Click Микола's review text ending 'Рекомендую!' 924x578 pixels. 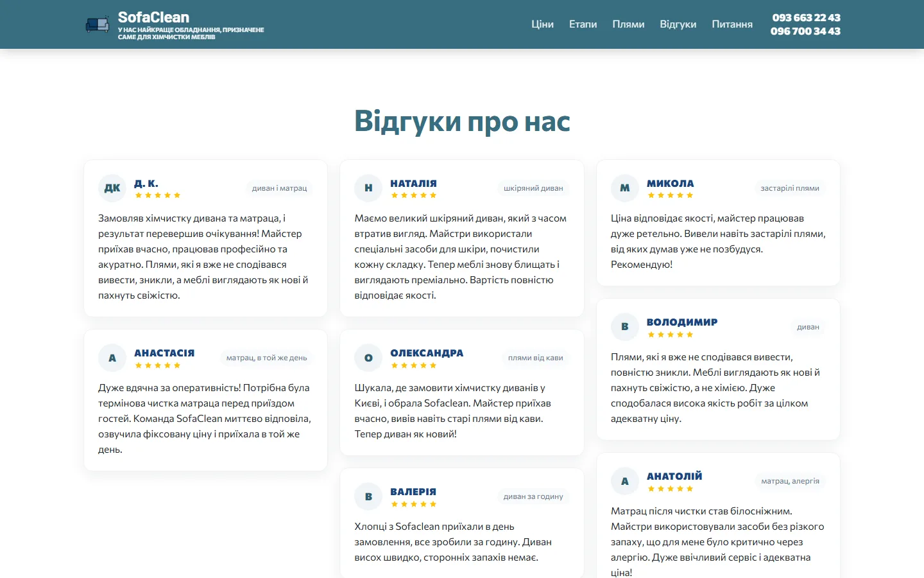[718, 241]
